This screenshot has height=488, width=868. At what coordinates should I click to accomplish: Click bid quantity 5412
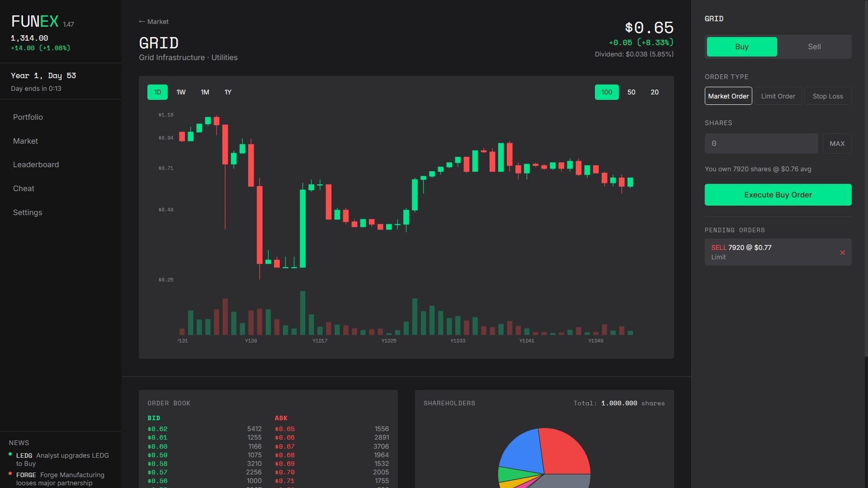(254, 429)
